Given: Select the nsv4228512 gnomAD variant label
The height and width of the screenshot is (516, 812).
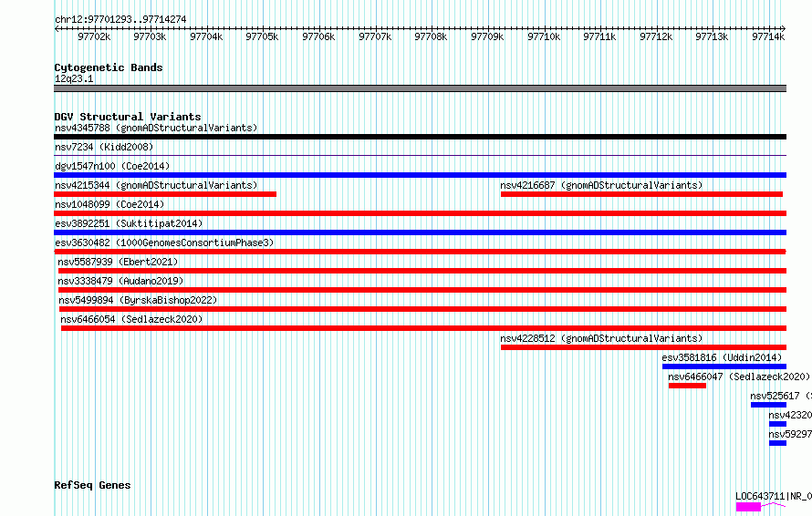Looking at the screenshot, I should [601, 338].
